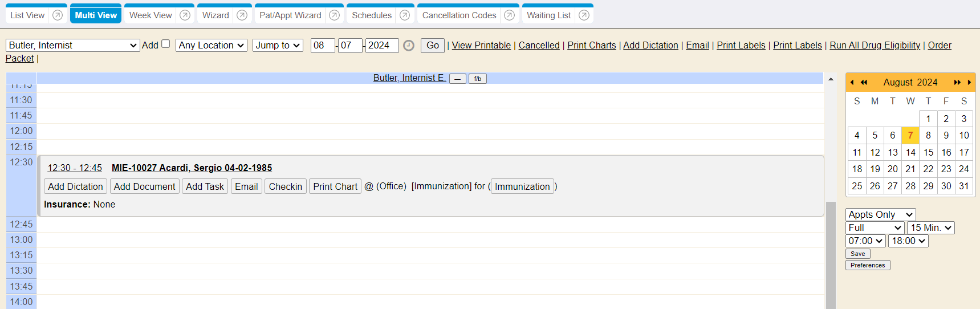Pop out the Schedules tab icon
Screen dimensions: 980x309
pyautogui.click(x=405, y=15)
